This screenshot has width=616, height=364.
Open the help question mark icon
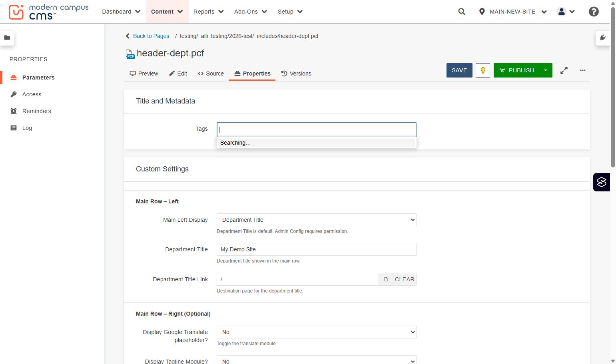click(x=594, y=12)
